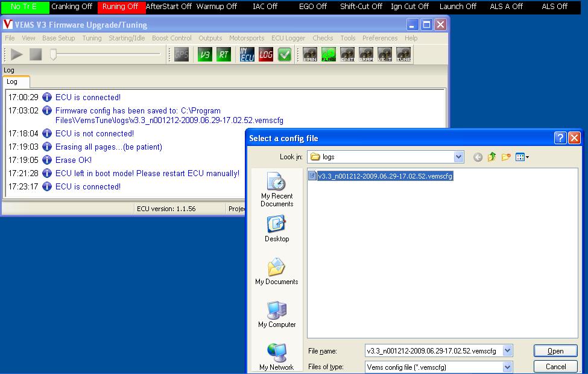This screenshot has height=374, width=588.
Task: Expand the 'Look in' folder dropdown
Action: point(458,157)
